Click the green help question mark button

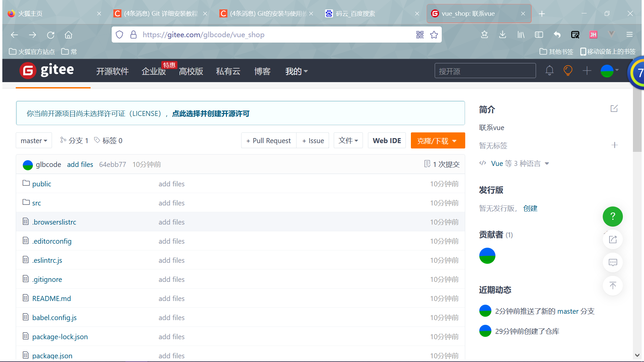pyautogui.click(x=612, y=217)
